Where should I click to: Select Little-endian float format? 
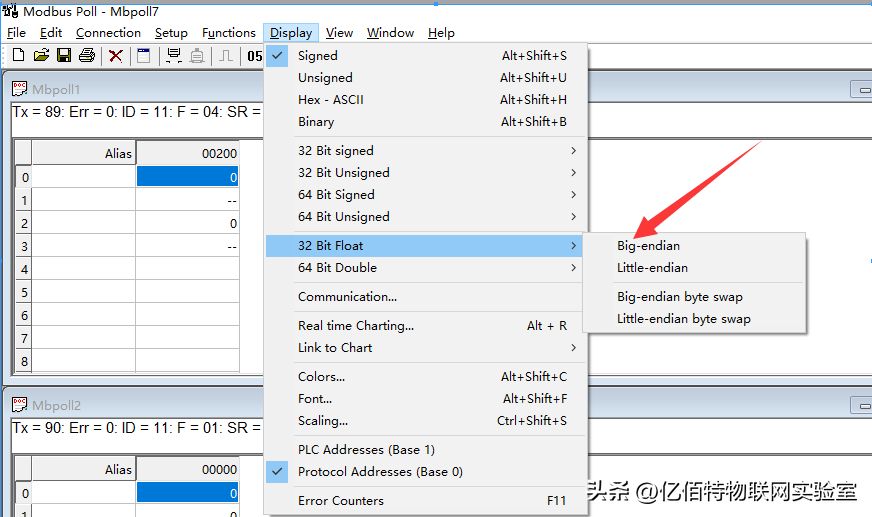tap(694, 268)
